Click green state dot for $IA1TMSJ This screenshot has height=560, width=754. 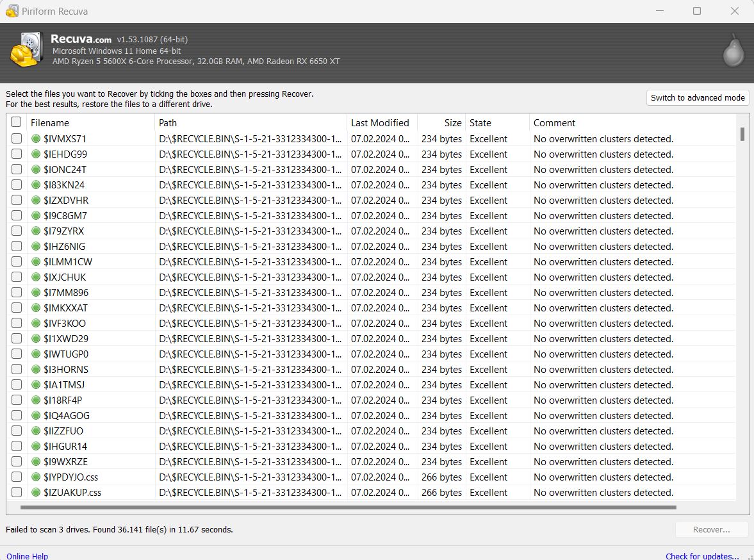tap(36, 385)
